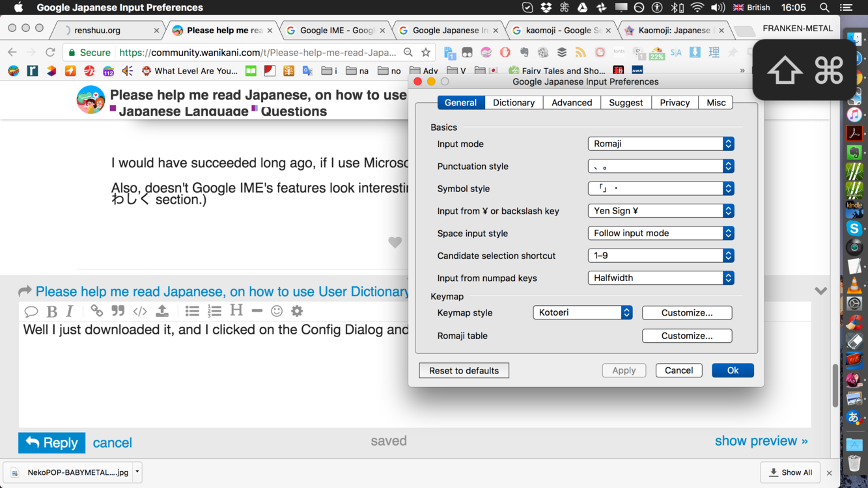Switch to the Dictionary tab
This screenshot has width=868, height=488.
[514, 103]
